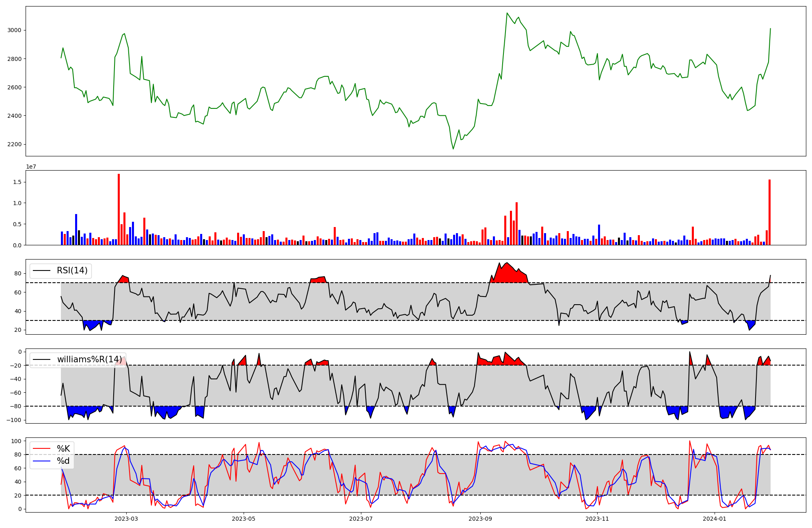Click the highest peak of green price line
The width and height of the screenshot is (812, 528).
pos(507,13)
